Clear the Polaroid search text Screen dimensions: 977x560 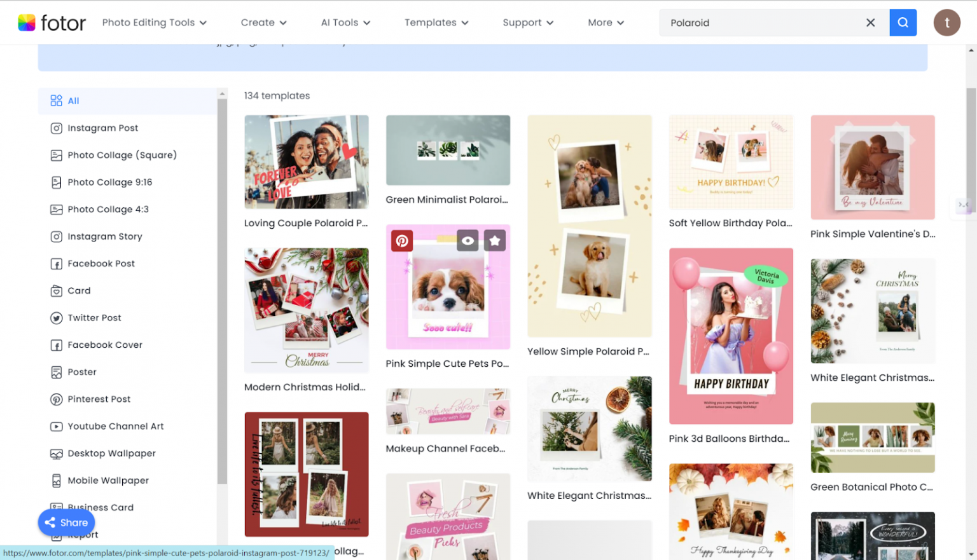(x=870, y=23)
